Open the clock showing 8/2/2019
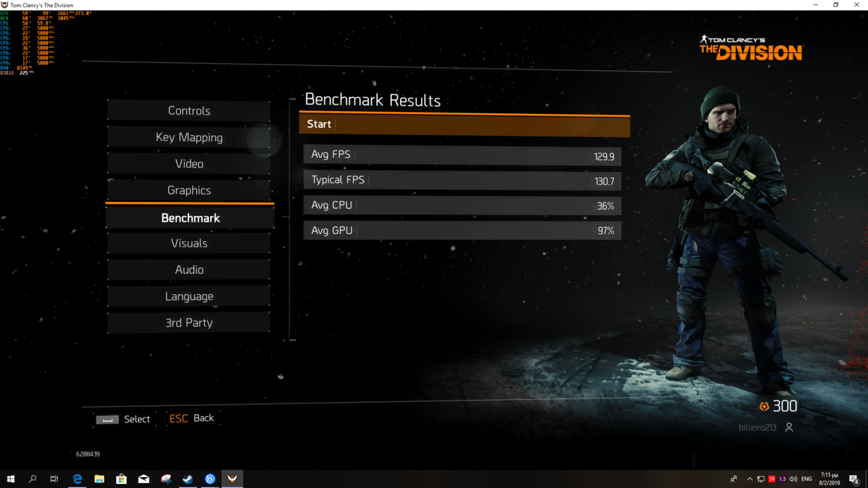 (x=829, y=479)
